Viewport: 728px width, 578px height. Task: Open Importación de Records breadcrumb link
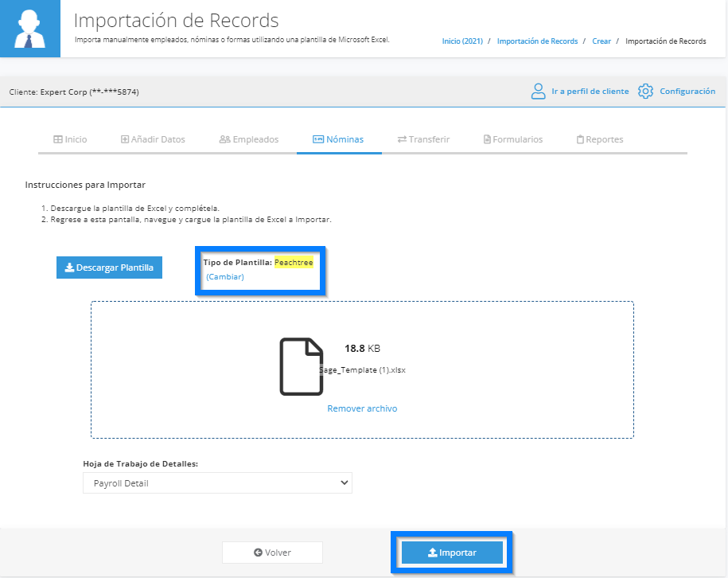click(x=537, y=41)
